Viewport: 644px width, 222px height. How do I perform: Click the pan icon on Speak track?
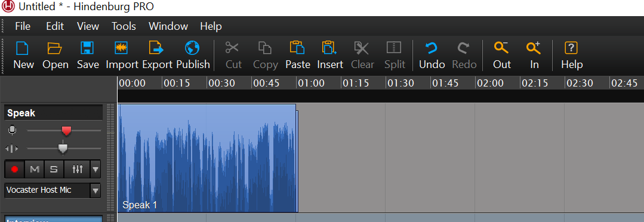[x=11, y=149]
